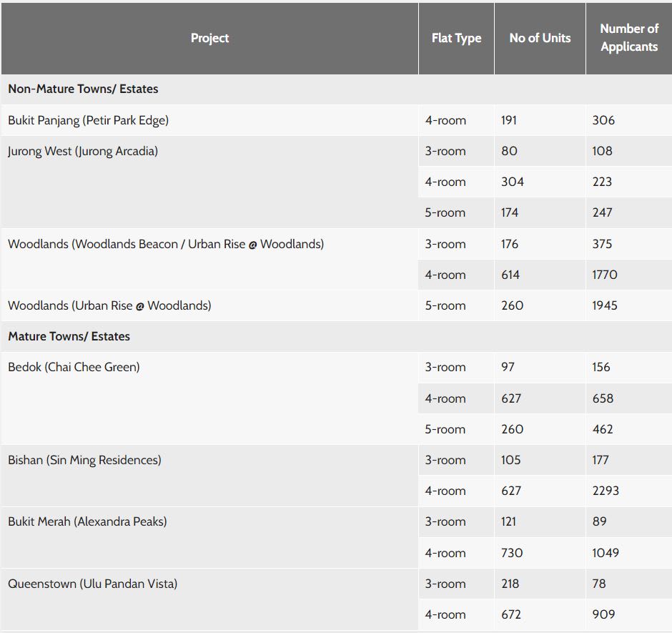Select the 5-room flat type under Jurong West
The height and width of the screenshot is (633, 672).
(x=445, y=212)
